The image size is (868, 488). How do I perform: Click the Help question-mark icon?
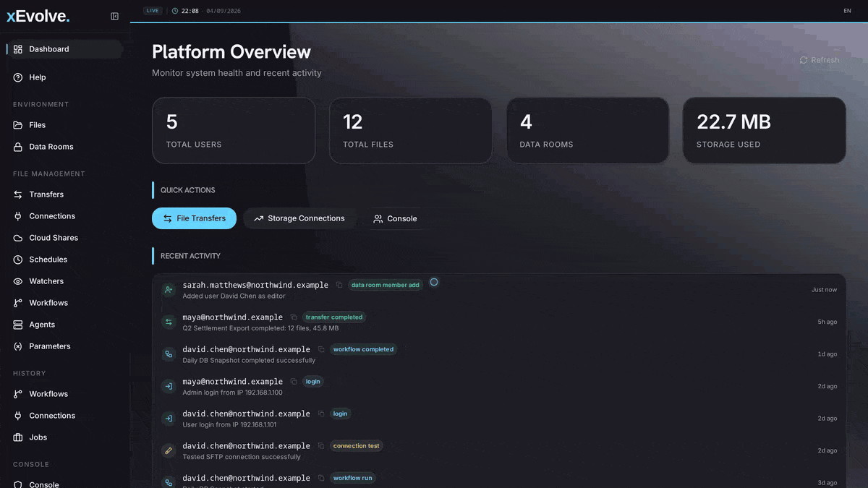pos(18,77)
